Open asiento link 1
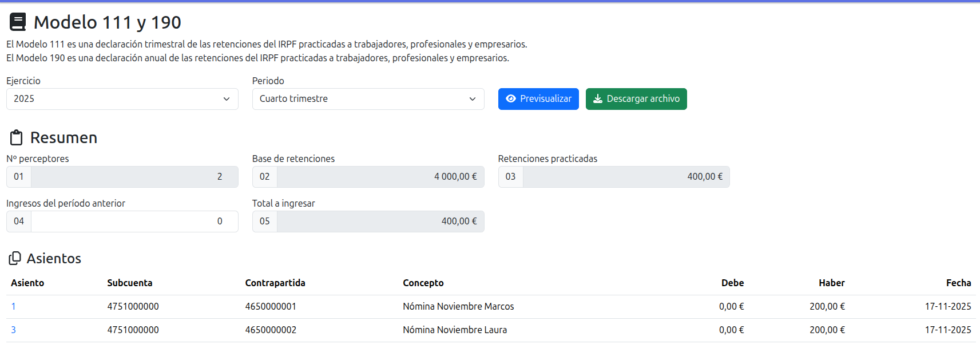The image size is (980, 352). point(13,307)
